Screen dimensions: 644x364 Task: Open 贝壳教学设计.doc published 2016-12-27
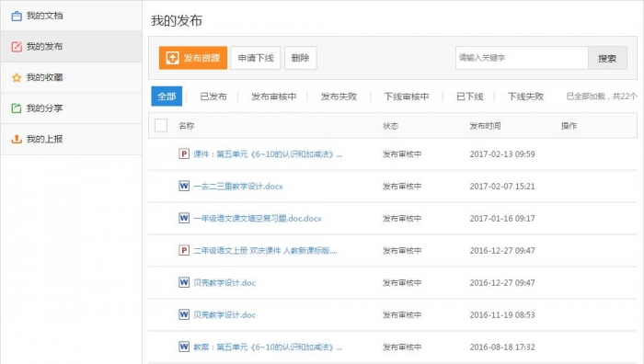tap(224, 282)
